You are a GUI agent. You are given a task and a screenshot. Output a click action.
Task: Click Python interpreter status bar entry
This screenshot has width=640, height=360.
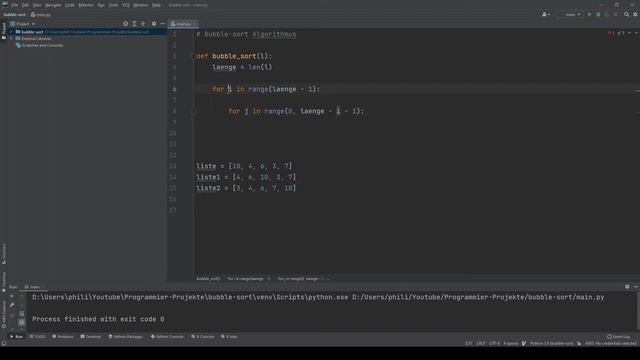[551, 344]
